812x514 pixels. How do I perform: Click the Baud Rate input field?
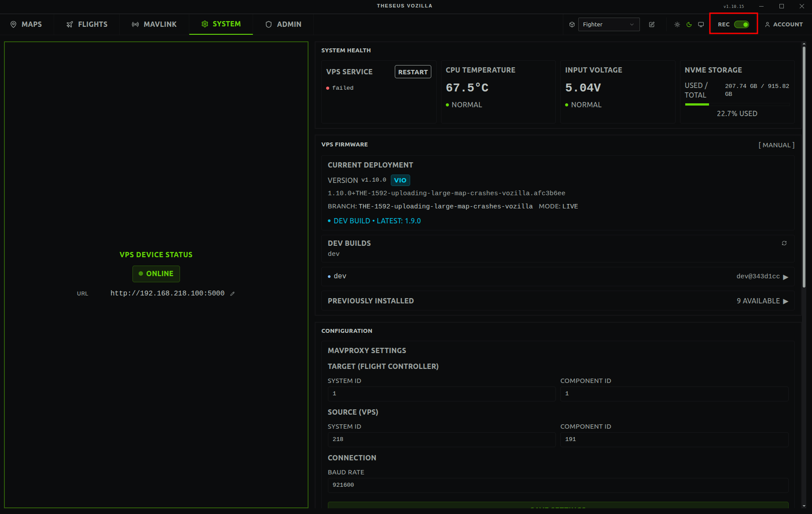tap(558, 485)
